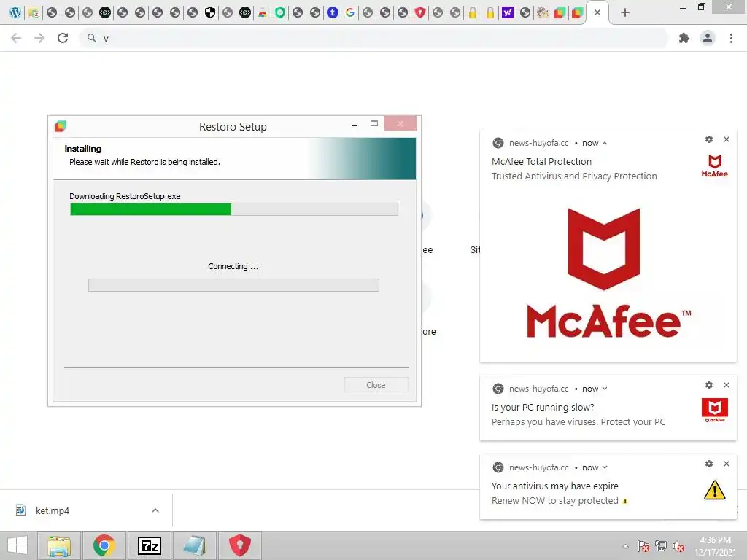Open Google Chrome from taskbar
Viewport: 747px width, 560px height.
click(x=104, y=545)
